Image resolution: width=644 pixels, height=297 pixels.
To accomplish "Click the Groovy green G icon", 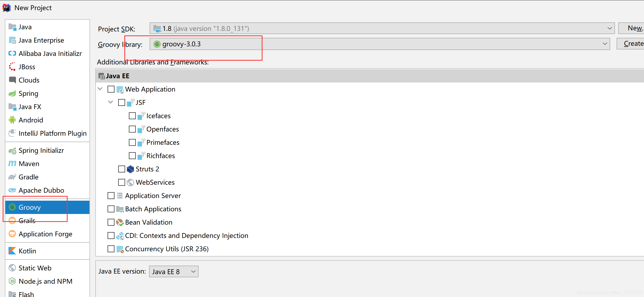I will [12, 207].
